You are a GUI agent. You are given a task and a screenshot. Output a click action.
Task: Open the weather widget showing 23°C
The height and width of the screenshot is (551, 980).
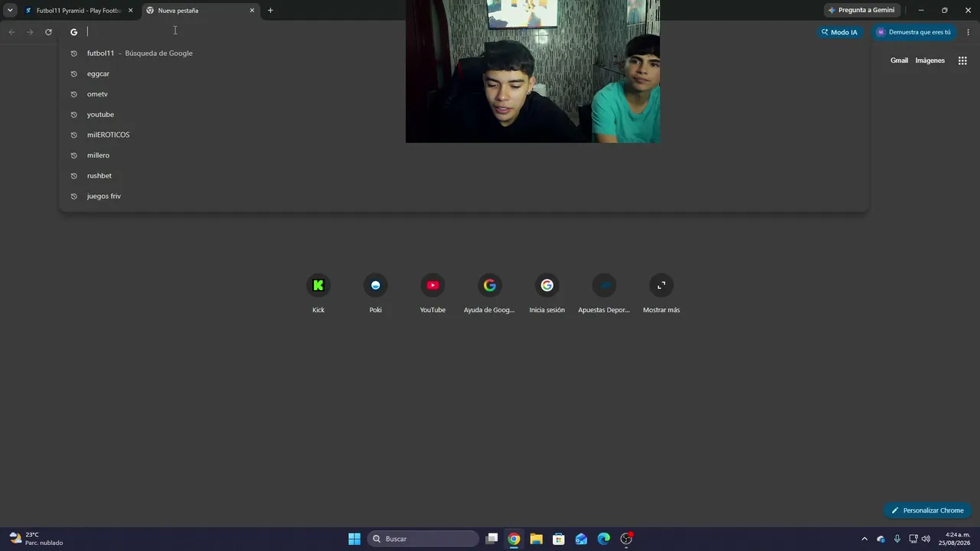click(36, 539)
